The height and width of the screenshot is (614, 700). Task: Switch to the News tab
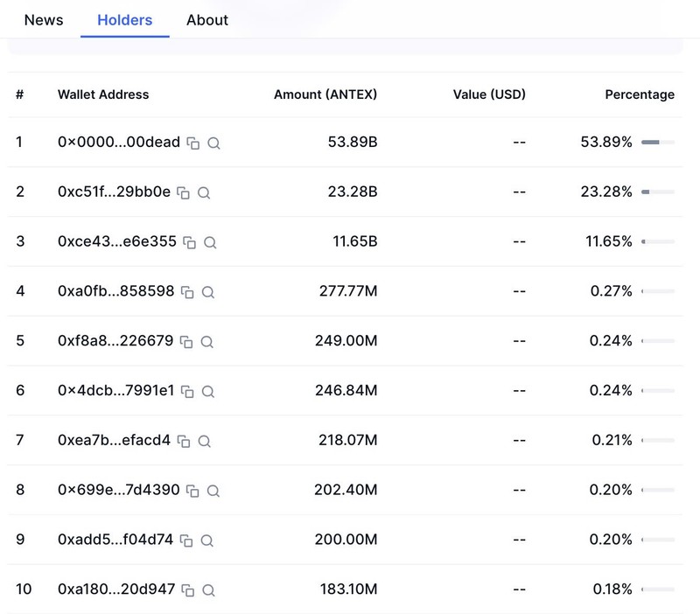(x=44, y=20)
